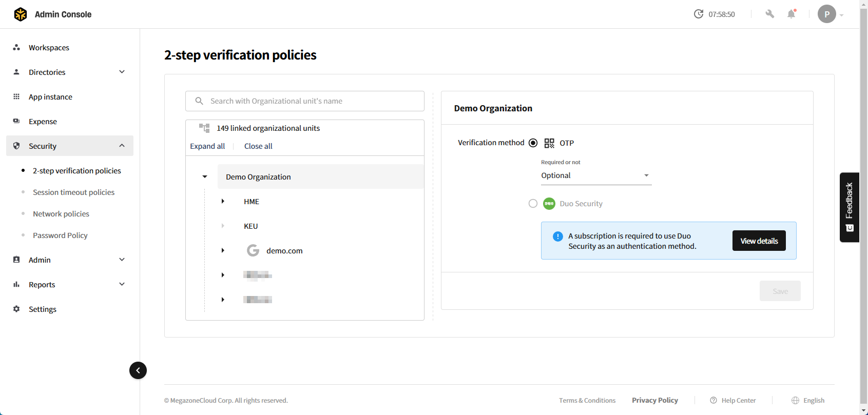Click the search magnifier icon
The image size is (868, 415).
coord(199,101)
